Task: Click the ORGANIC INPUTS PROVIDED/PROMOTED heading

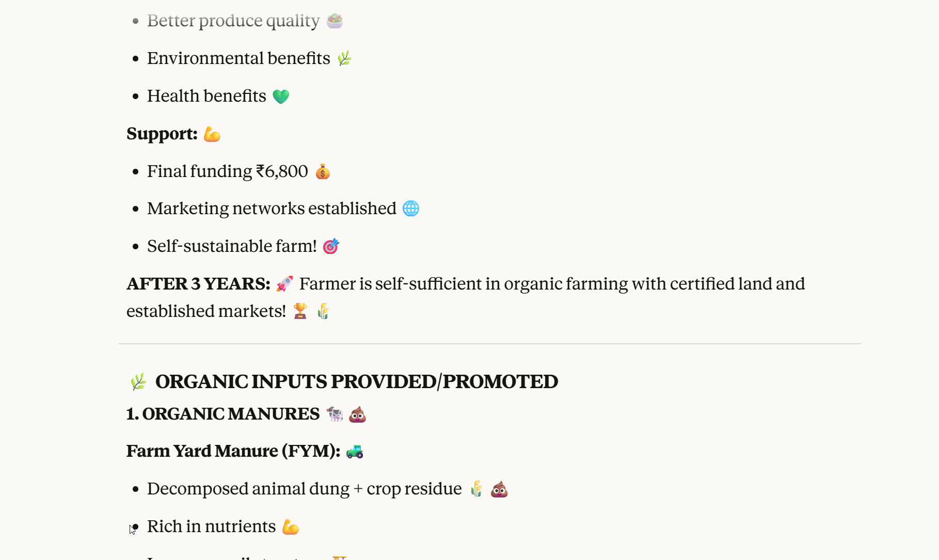Action: (356, 382)
